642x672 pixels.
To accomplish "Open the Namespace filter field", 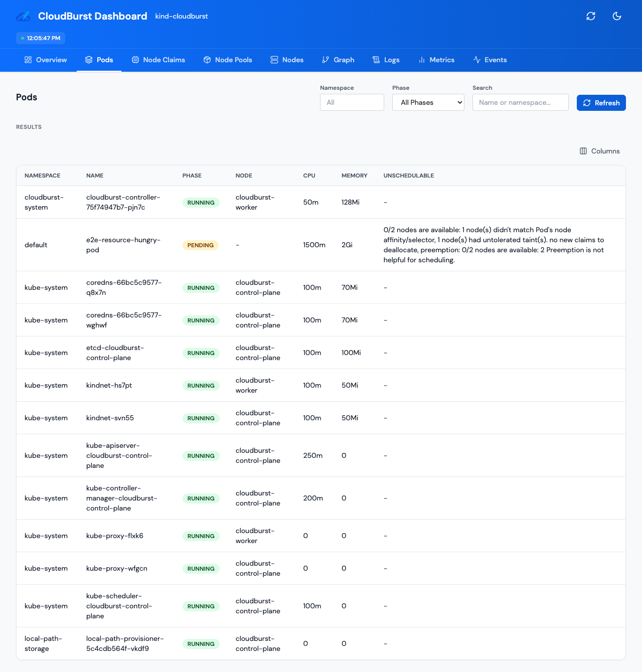I will pyautogui.click(x=352, y=102).
